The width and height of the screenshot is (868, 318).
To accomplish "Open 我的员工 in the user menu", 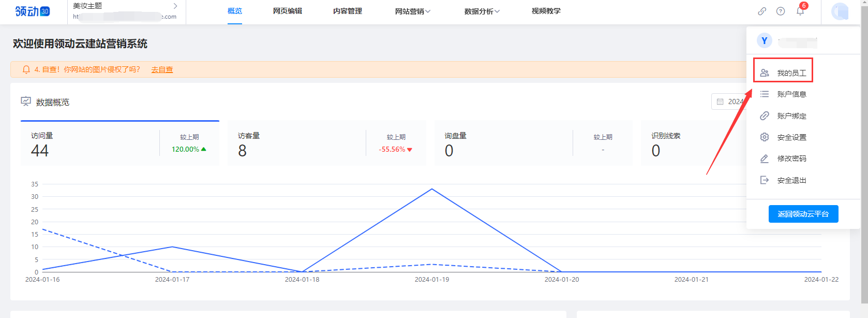I will tap(791, 73).
